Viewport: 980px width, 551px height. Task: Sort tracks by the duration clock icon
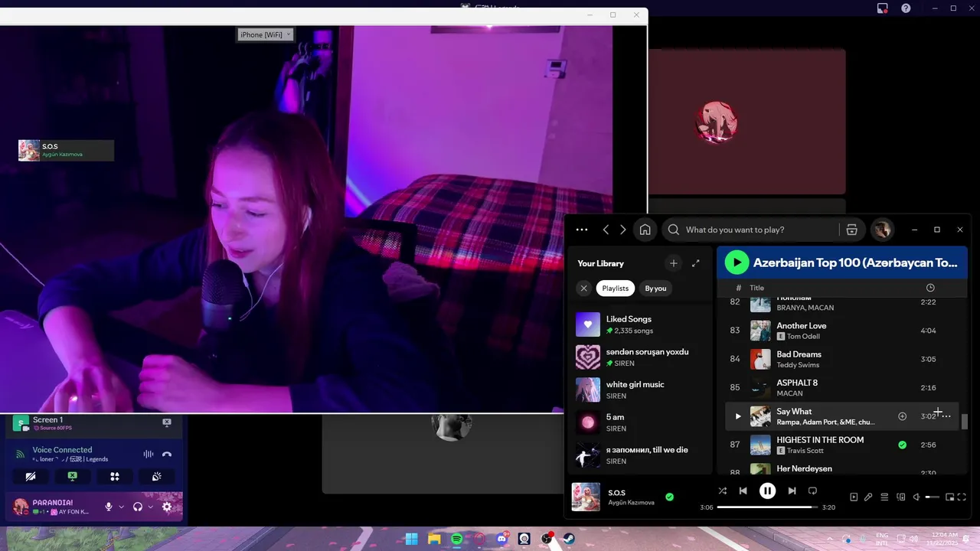pos(930,288)
